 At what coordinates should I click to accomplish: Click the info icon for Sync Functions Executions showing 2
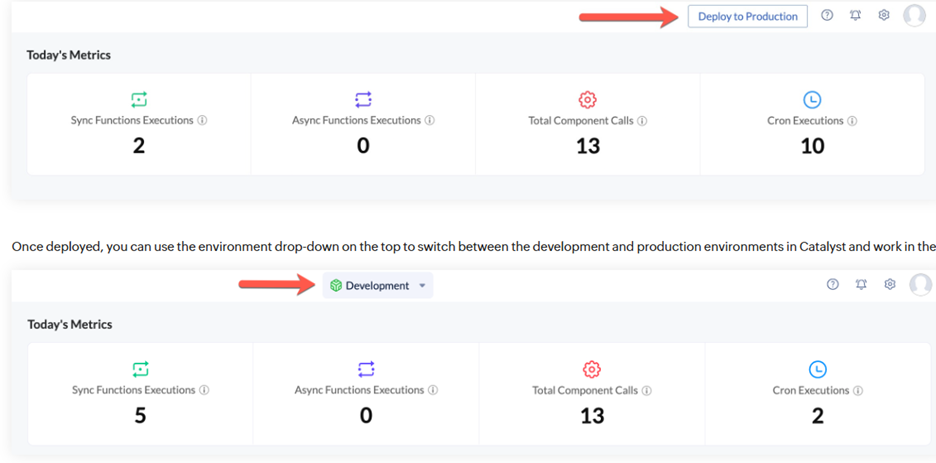click(x=202, y=121)
